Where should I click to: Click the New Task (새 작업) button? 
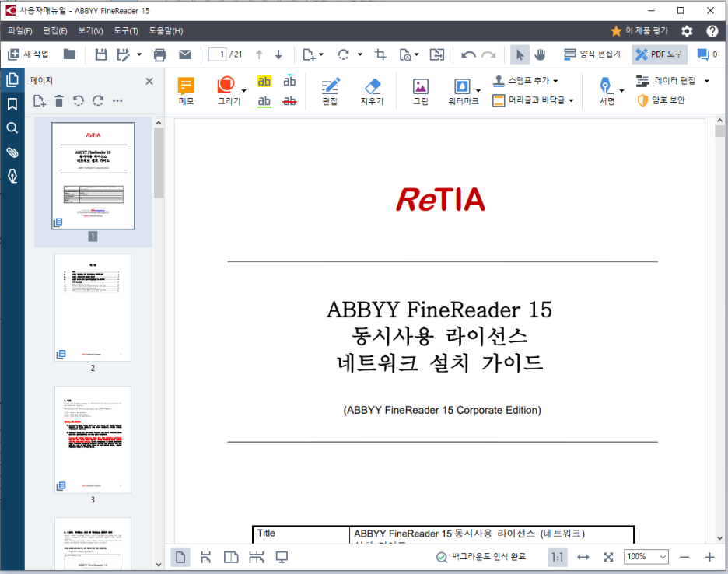point(28,54)
